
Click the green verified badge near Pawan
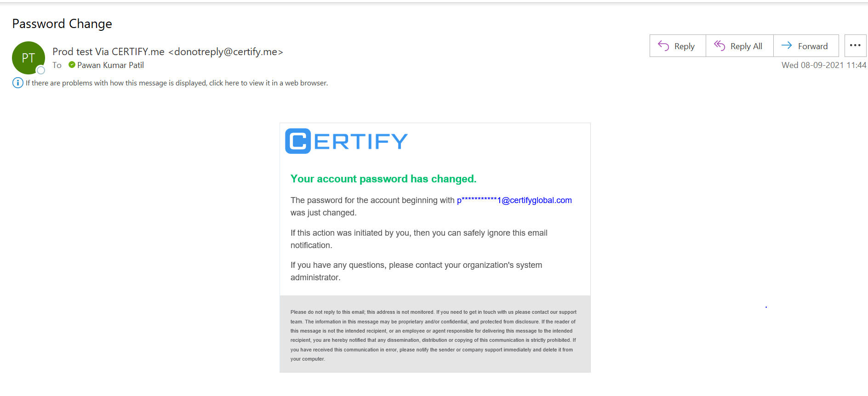72,65
